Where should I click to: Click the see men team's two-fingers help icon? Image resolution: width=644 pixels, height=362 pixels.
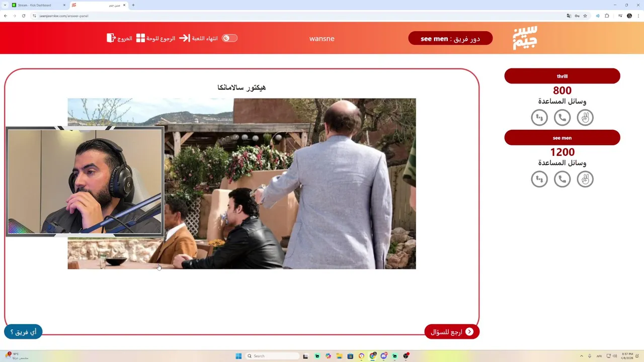585,179
